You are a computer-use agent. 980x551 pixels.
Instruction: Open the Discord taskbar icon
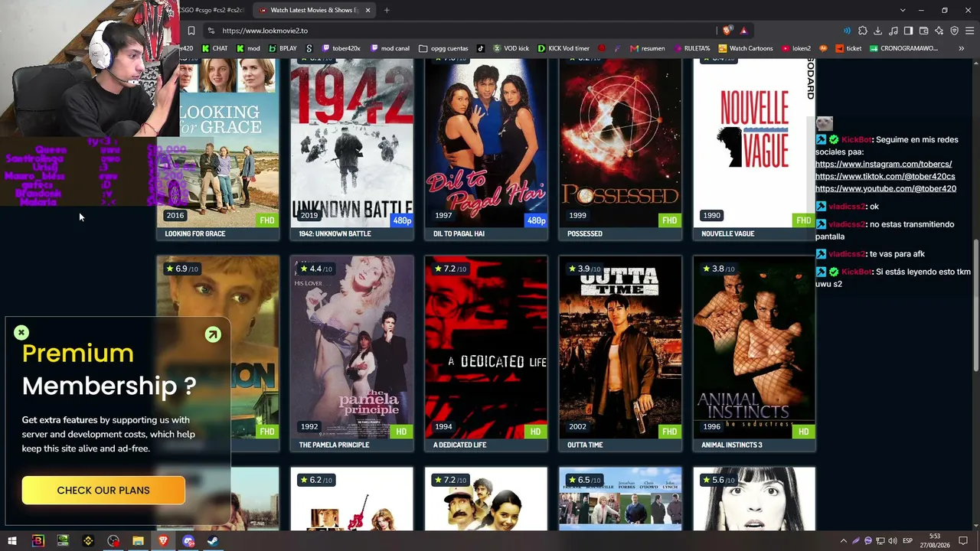[x=188, y=541]
